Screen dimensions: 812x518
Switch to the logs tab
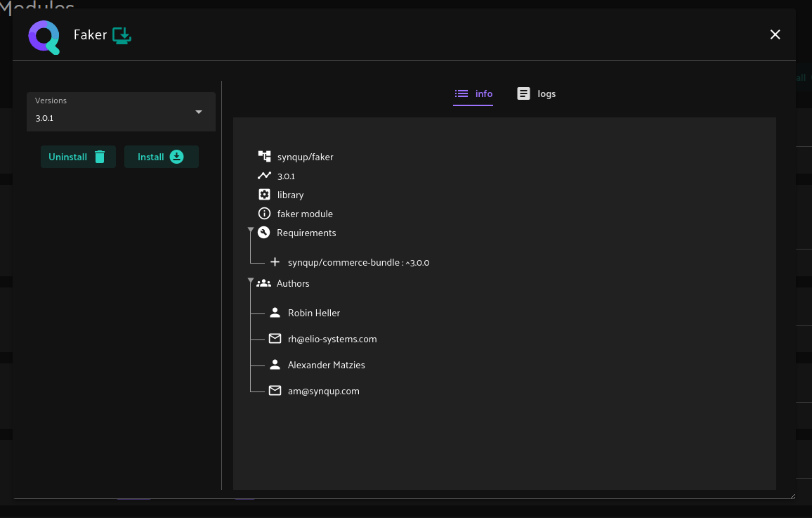(537, 93)
